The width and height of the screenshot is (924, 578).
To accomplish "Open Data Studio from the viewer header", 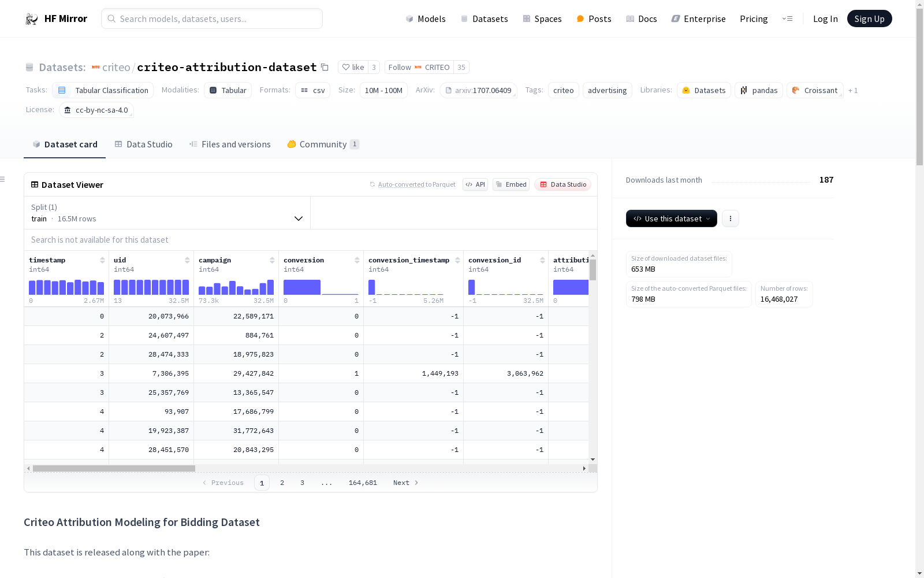I will pyautogui.click(x=562, y=184).
